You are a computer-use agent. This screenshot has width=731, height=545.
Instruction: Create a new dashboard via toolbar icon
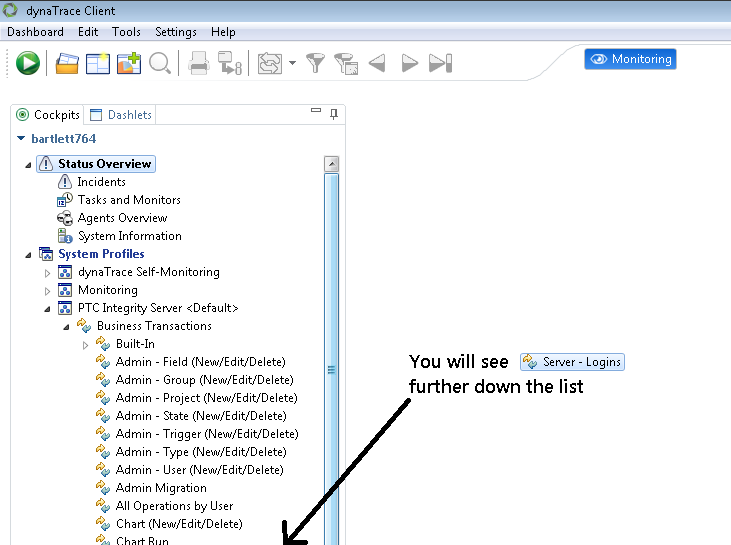(x=98, y=63)
